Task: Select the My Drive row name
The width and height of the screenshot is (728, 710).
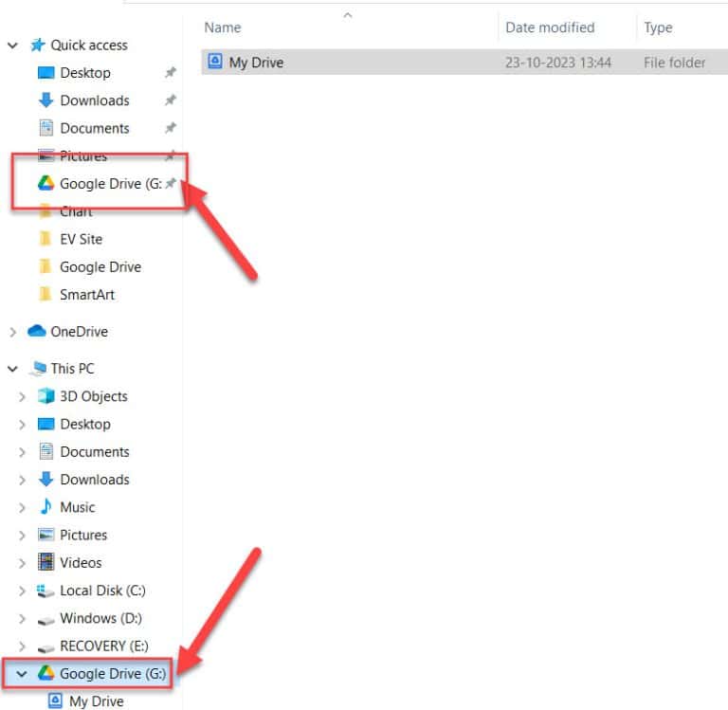Action: pos(256,63)
